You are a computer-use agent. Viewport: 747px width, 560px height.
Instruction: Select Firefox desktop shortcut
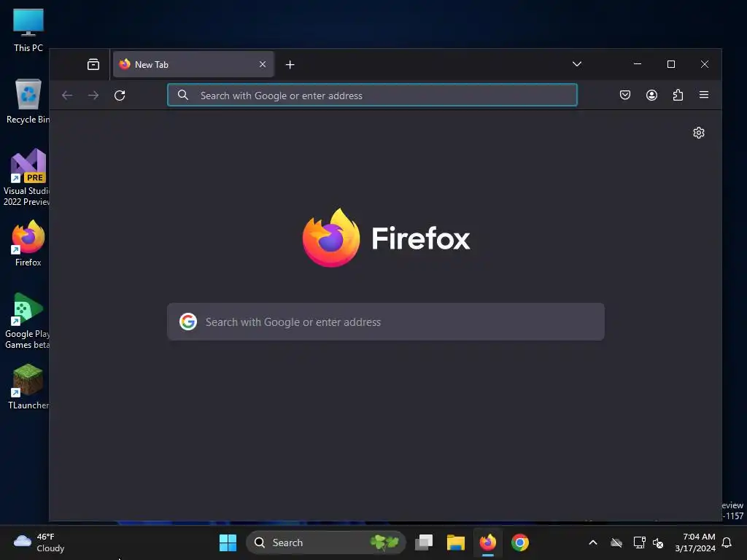tap(28, 244)
